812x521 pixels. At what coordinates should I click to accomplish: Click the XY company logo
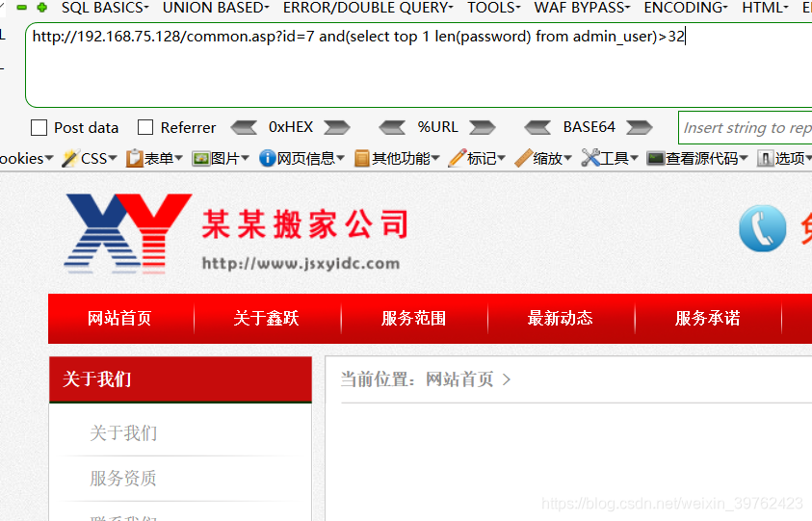pos(128,233)
